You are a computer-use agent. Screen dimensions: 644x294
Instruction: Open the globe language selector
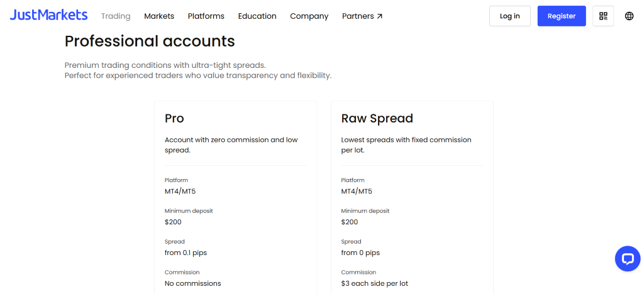[x=629, y=16]
